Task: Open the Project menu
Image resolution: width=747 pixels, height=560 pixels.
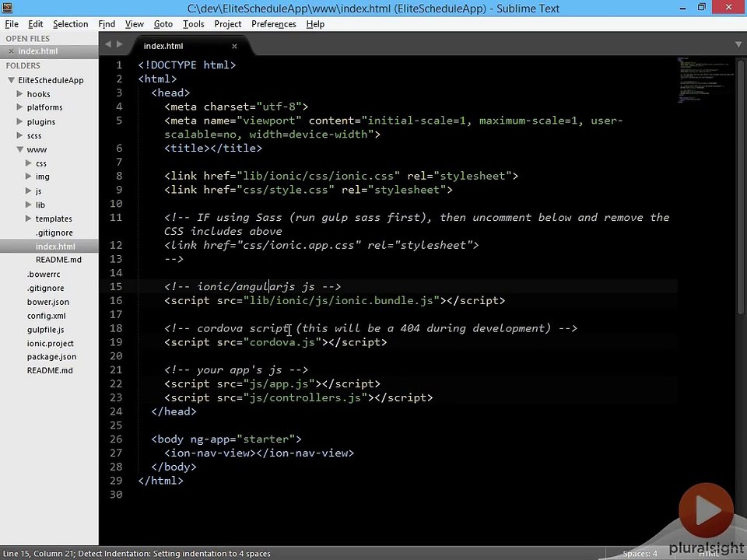Action: click(x=228, y=24)
